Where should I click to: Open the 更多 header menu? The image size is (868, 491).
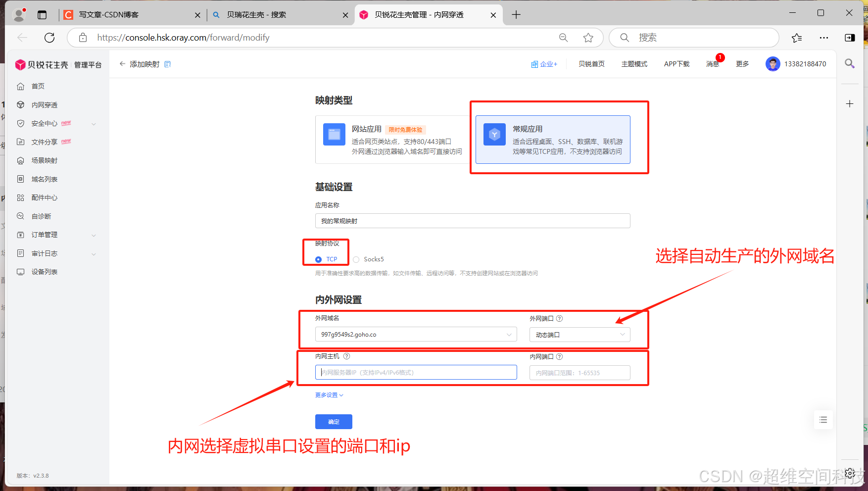[742, 64]
